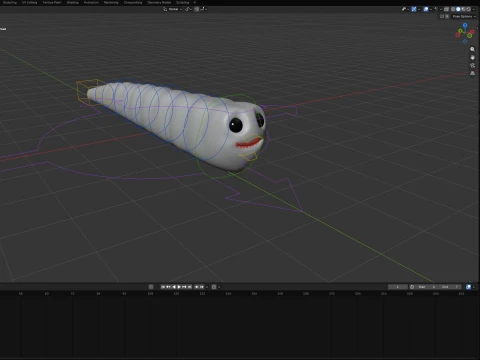Select the red mouth of the worm
Image resolution: width=480 pixels, height=360 pixels.
pyautogui.click(x=248, y=143)
